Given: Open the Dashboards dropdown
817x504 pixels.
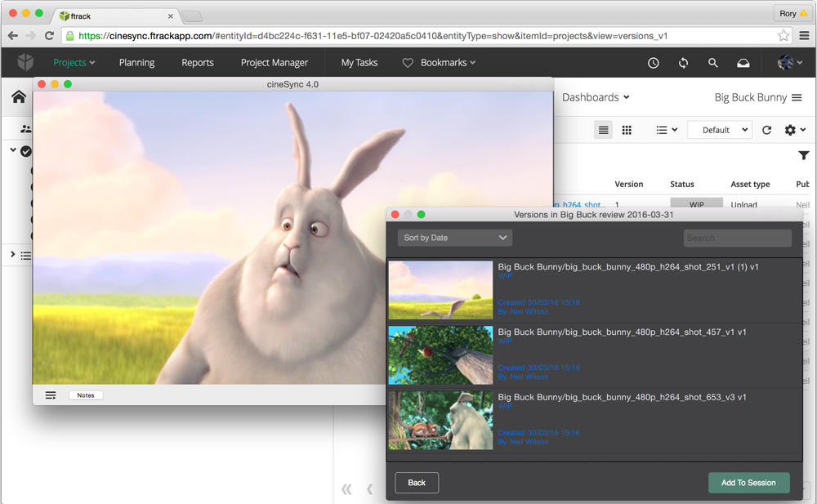Looking at the screenshot, I should 596,97.
